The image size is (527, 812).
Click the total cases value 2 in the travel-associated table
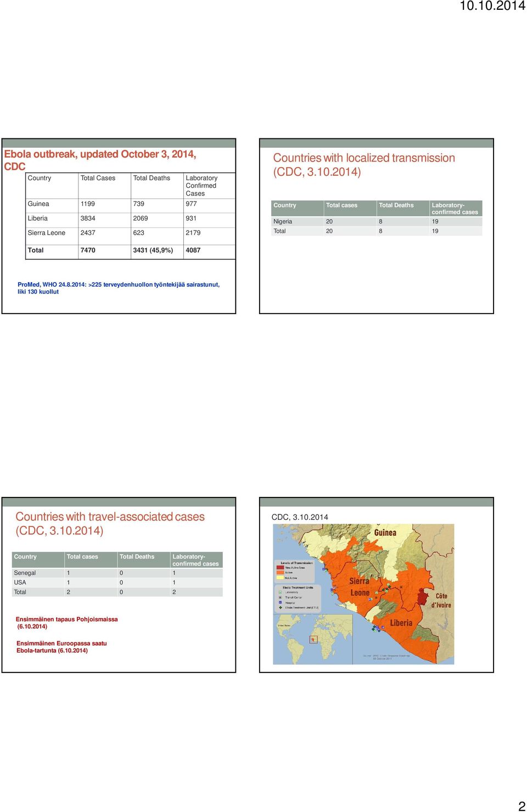click(69, 592)
